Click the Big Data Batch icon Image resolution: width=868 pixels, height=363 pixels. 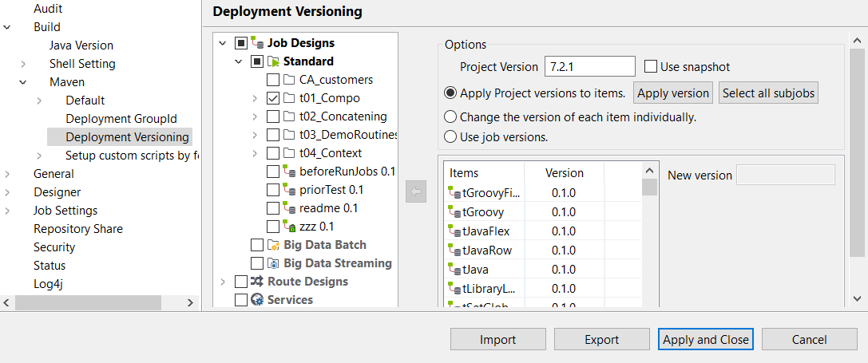274,245
